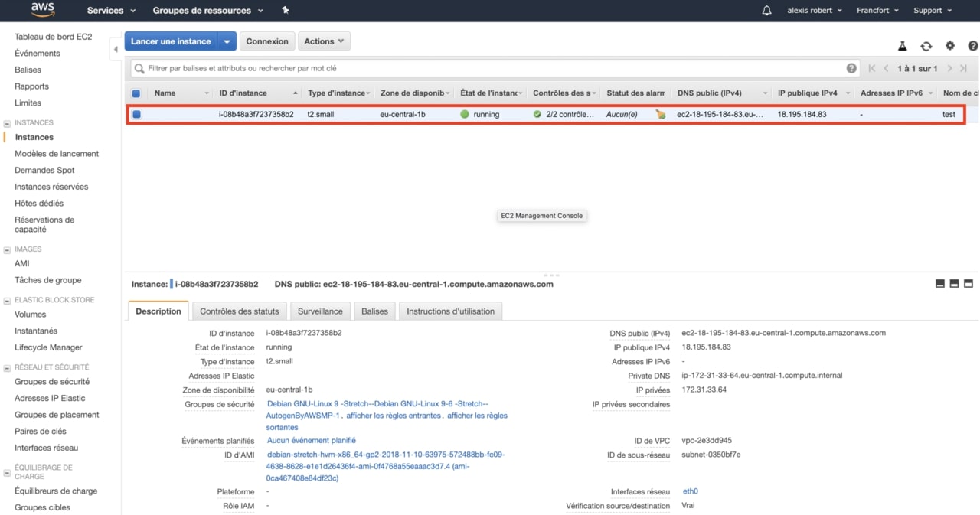
Task: Toggle the select-all instances checkbox
Action: (x=136, y=93)
